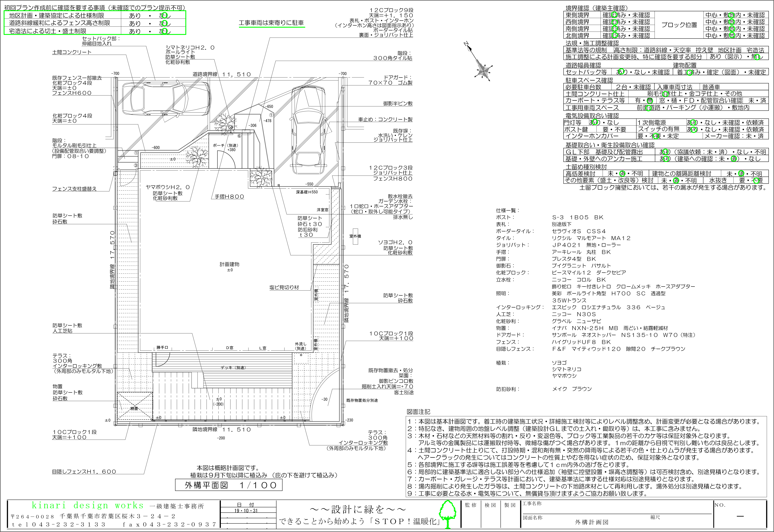
Task: Select the 車止め:コンクリート製 note
Action: point(386,119)
